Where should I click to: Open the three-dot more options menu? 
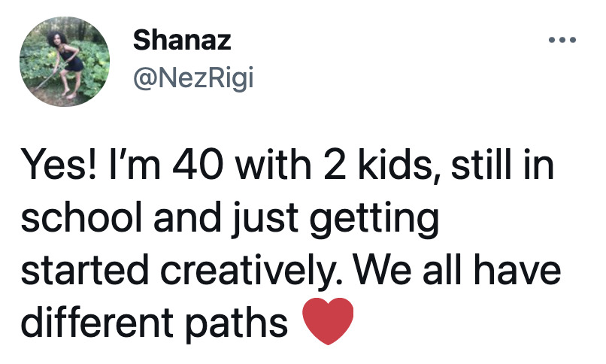562,40
